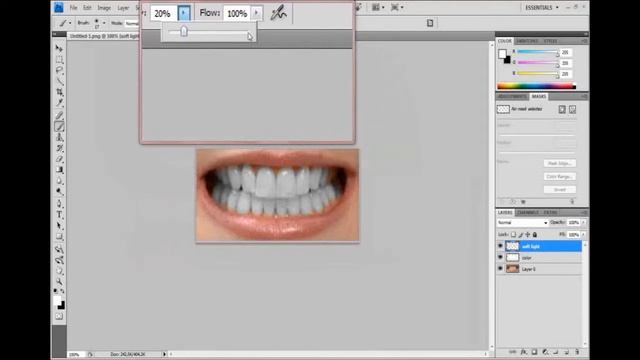
Task: Select the Zoom tool in toolbox
Action: pyautogui.click(x=60, y=282)
